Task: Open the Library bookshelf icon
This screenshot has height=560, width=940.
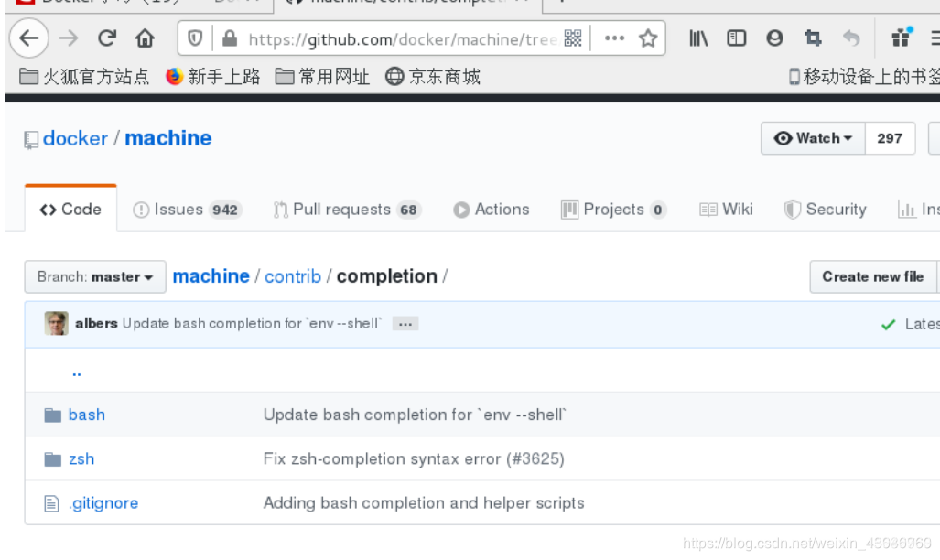Action: 698,38
